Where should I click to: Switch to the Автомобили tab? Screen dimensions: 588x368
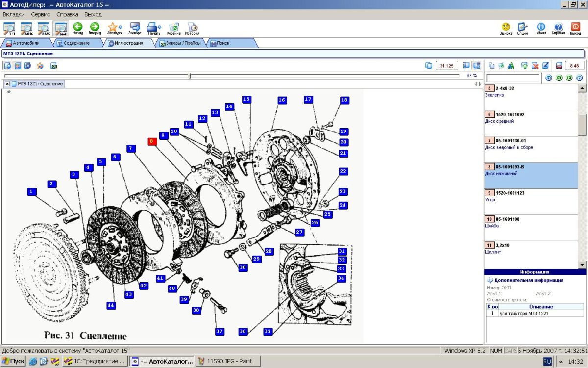25,43
